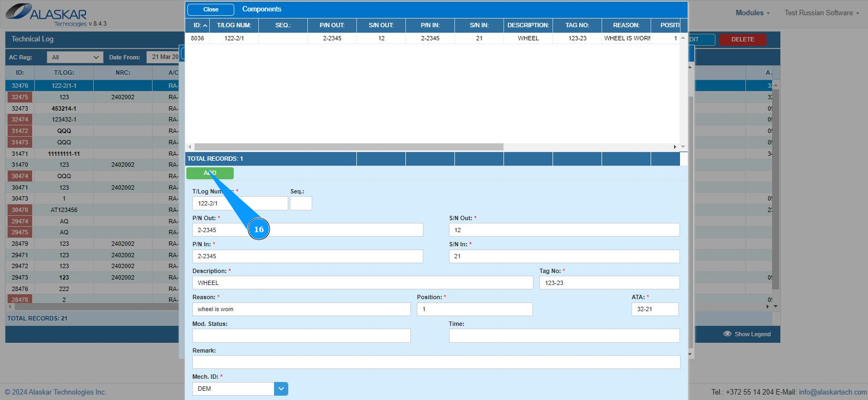
Task: Open the info@alaskartech.com email link
Action: coord(833,392)
